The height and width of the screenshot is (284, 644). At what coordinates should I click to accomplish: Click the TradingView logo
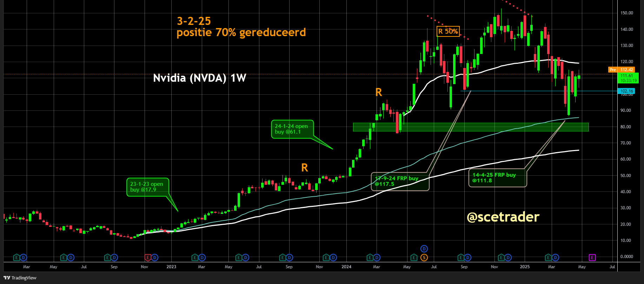pos(20,278)
